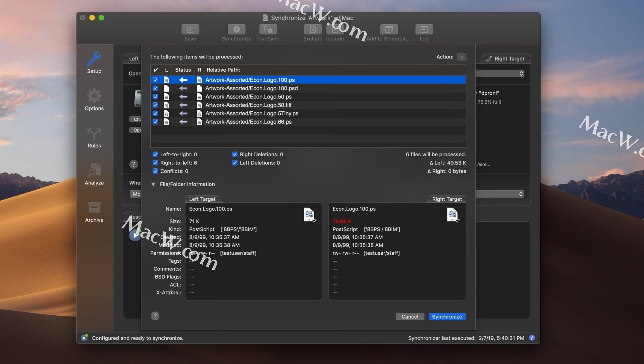Image resolution: width=644 pixels, height=364 pixels.
Task: Collapse the File/Folder Information section
Action: (x=153, y=184)
